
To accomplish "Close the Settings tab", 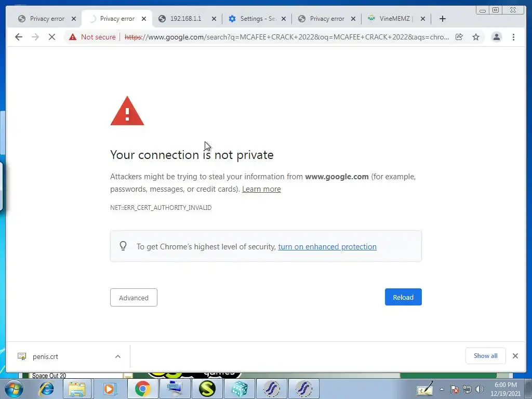I will tap(284, 19).
